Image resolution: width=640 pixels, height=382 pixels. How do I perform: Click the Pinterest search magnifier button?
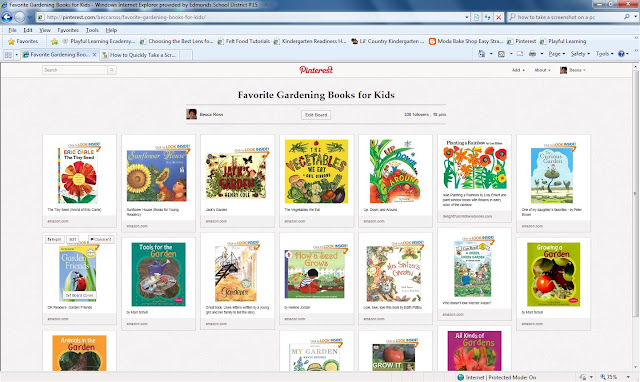tap(111, 70)
